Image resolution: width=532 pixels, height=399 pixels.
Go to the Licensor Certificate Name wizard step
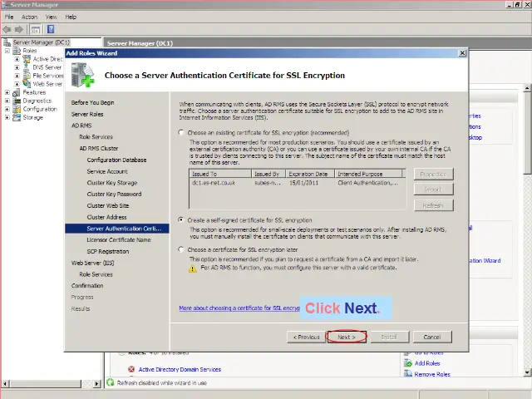point(119,239)
